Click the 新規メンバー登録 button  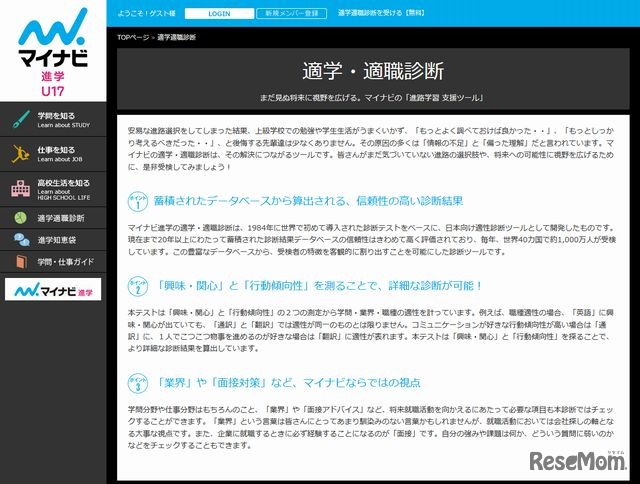[x=291, y=13]
